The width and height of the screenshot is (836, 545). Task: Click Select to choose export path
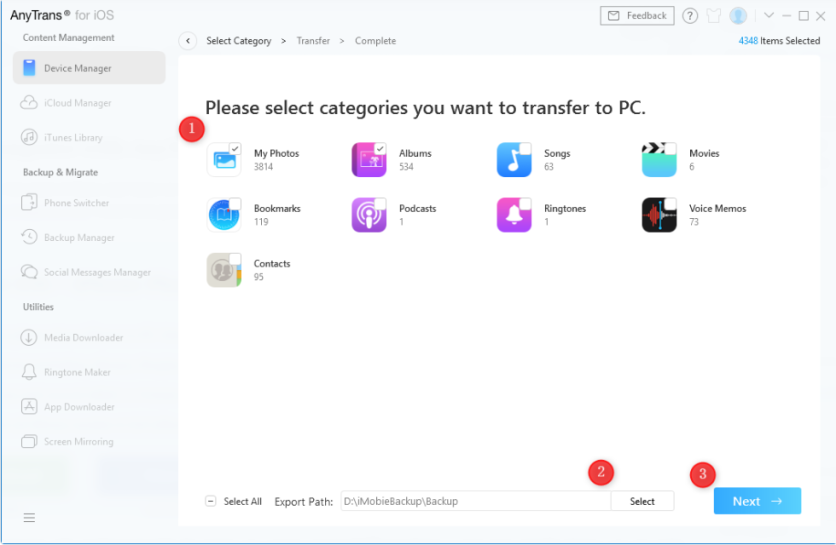pos(642,501)
